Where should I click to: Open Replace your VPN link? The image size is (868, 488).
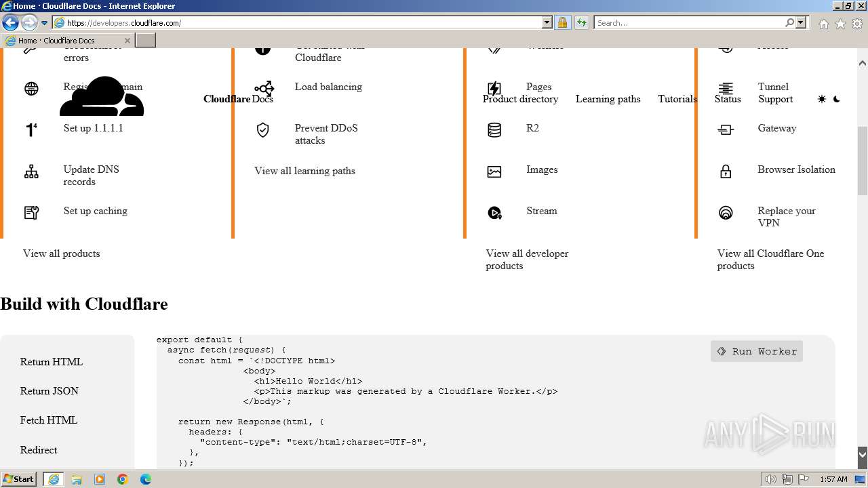pyautogui.click(x=787, y=217)
